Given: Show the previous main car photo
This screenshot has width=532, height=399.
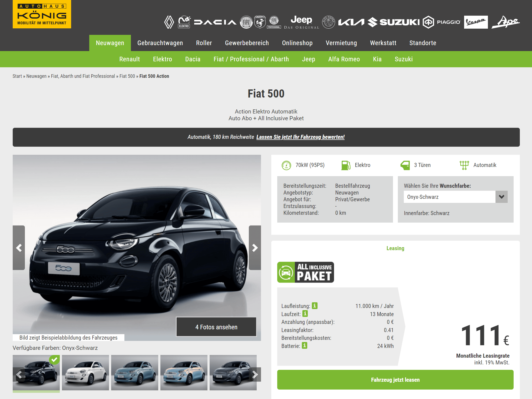Looking at the screenshot, I should point(19,248).
